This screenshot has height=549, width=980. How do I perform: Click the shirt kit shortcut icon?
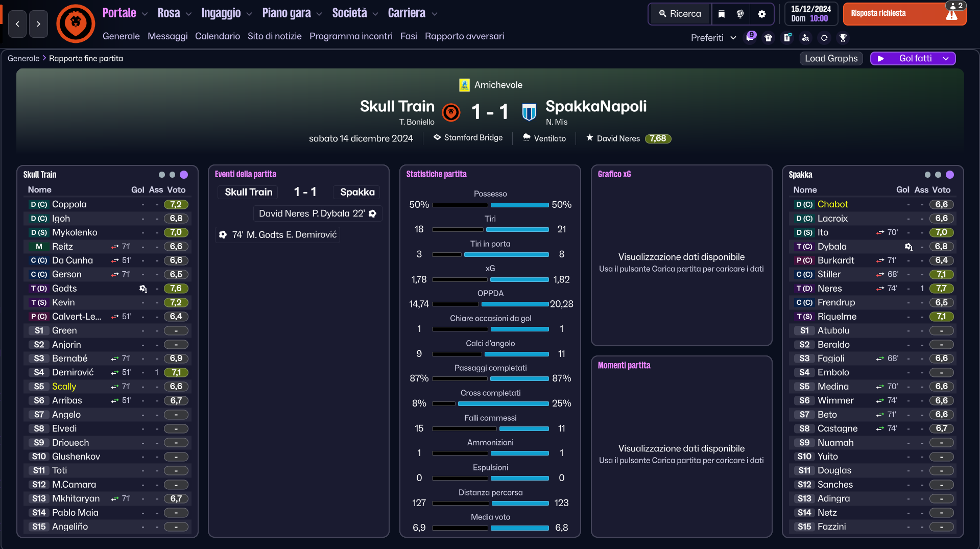(x=768, y=38)
